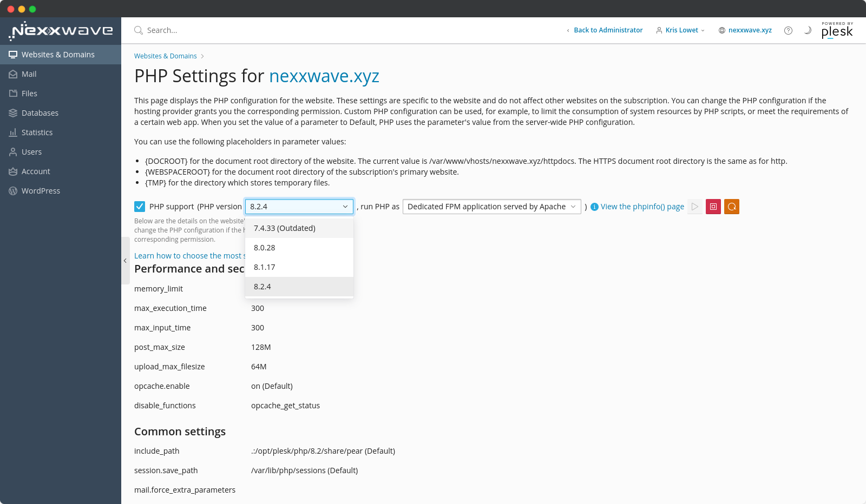Click the disable_functions value opcache_get_status
Screen dimensions: 866x504
point(285,406)
